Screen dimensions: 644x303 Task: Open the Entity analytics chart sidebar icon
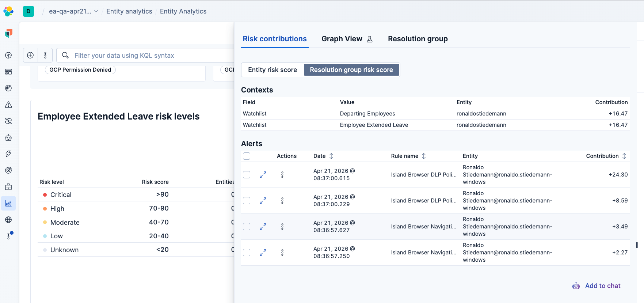point(8,203)
